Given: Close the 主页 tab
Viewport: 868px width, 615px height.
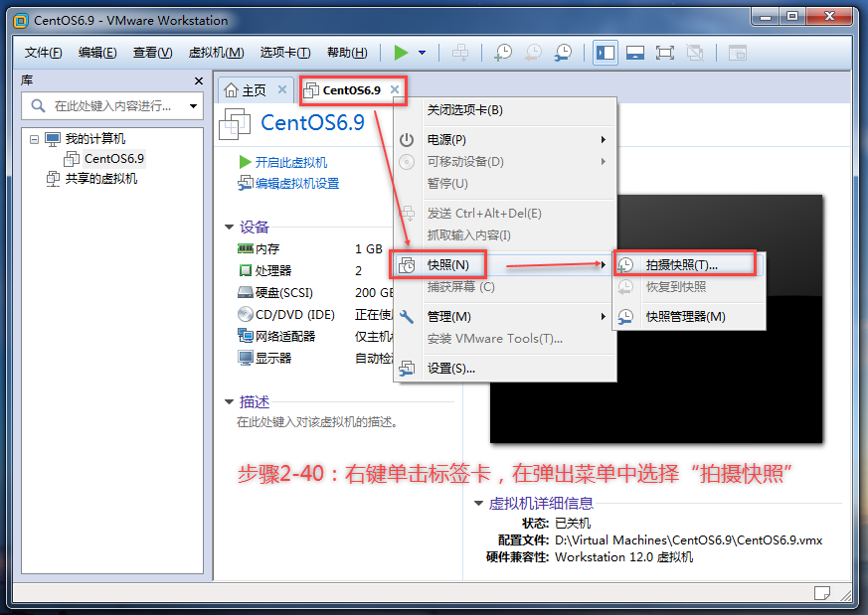Looking at the screenshot, I should pyautogui.click(x=282, y=89).
